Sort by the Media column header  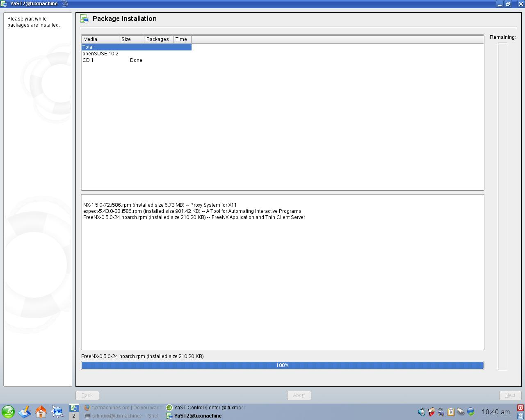(x=100, y=39)
